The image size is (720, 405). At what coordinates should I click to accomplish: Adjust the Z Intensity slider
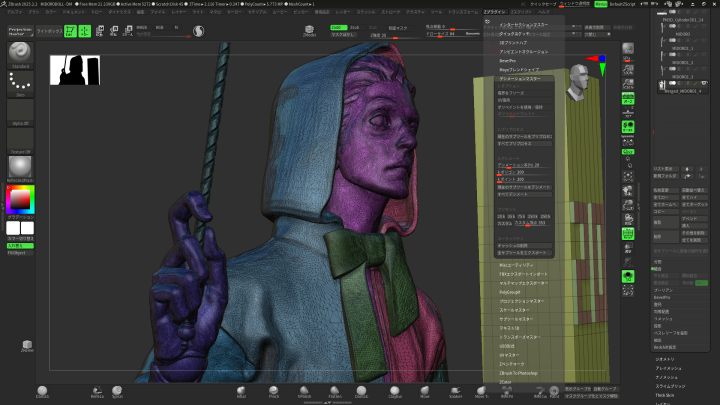394,35
